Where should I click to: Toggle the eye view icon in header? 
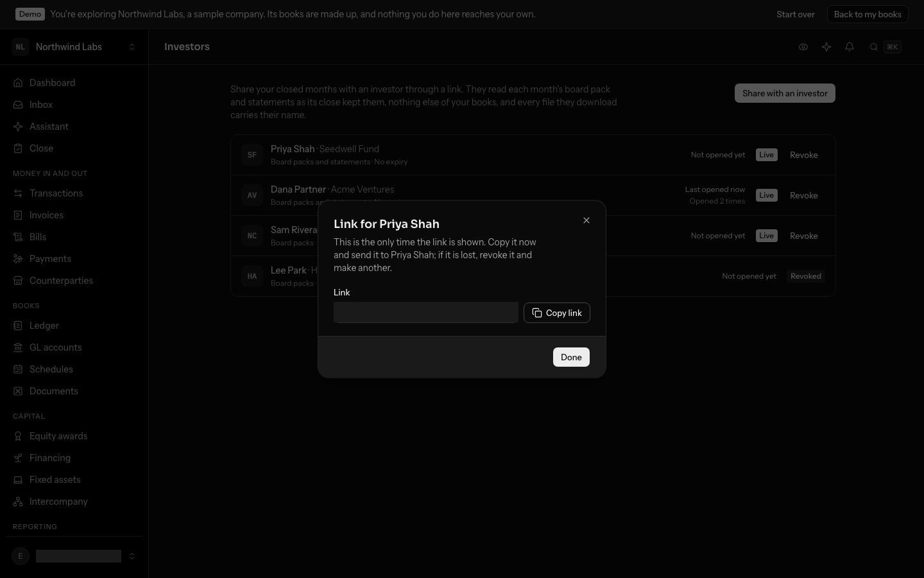(803, 47)
